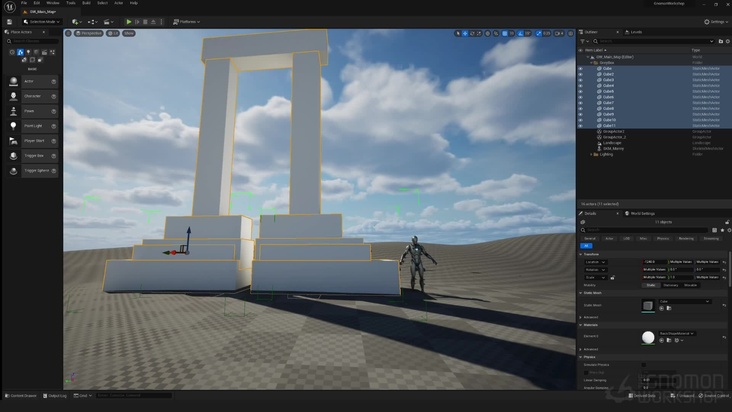Choose the Rotate tool in viewport toolbar
The height and width of the screenshot is (412, 732).
click(x=472, y=33)
